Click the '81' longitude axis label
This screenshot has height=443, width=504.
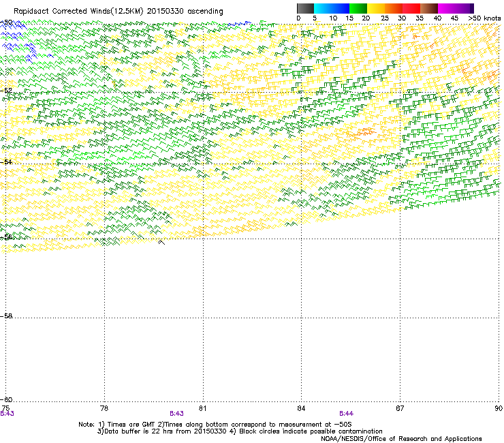coord(202,408)
